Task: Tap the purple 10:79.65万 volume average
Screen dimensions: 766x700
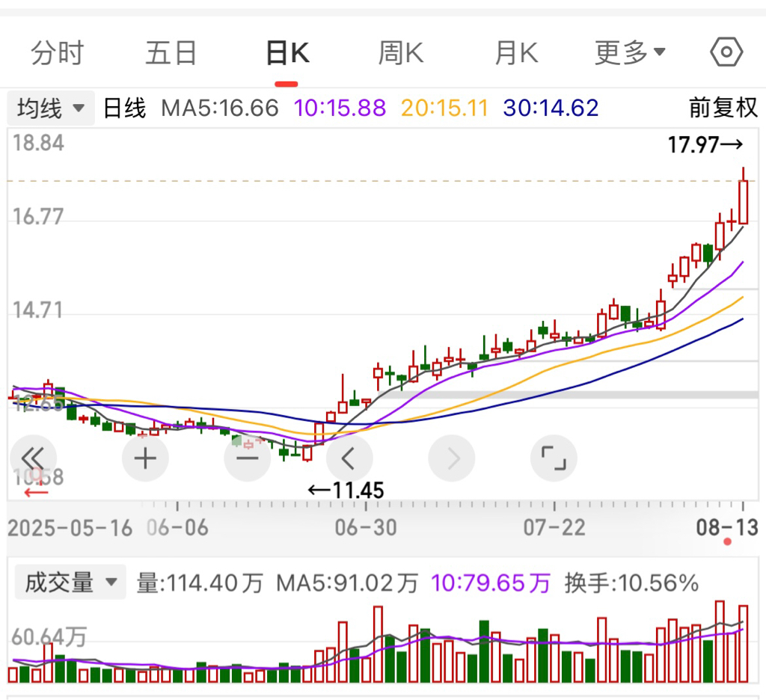Action: 491,583
